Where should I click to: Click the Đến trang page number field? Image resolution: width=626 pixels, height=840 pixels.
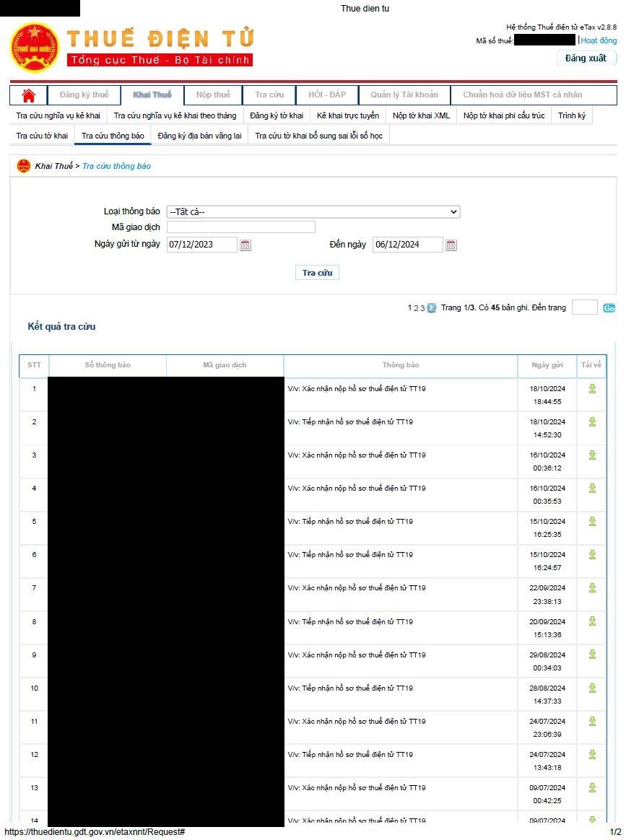[584, 308]
